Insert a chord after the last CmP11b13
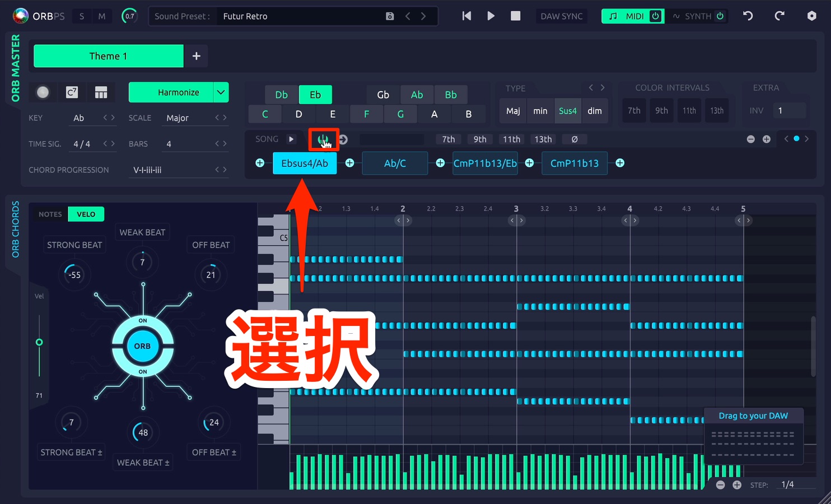831x504 pixels. pyautogui.click(x=620, y=163)
